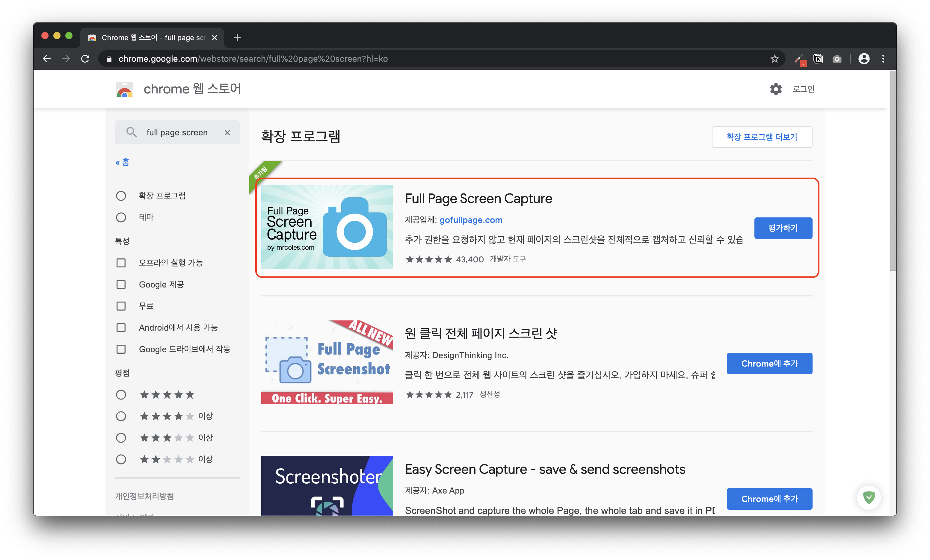The image size is (930, 560).
Task: Open the 개인정보처리방침 link
Action: tap(144, 496)
